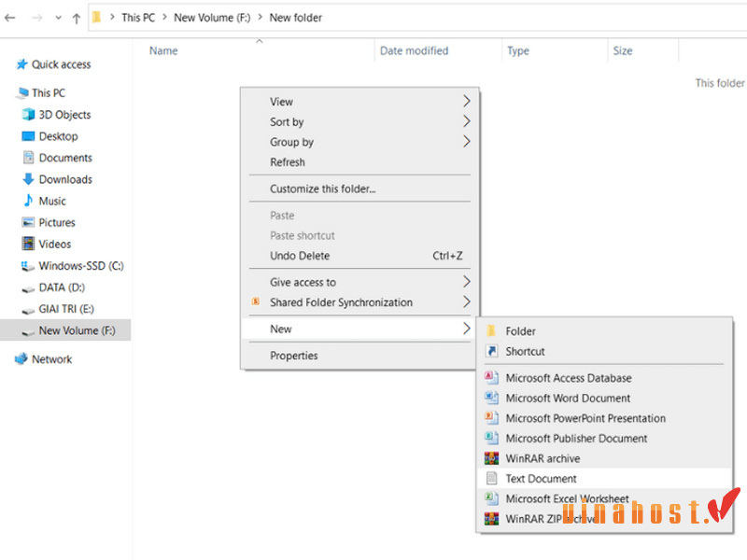Click the This PC computer icon
747x560 pixels.
(21, 93)
